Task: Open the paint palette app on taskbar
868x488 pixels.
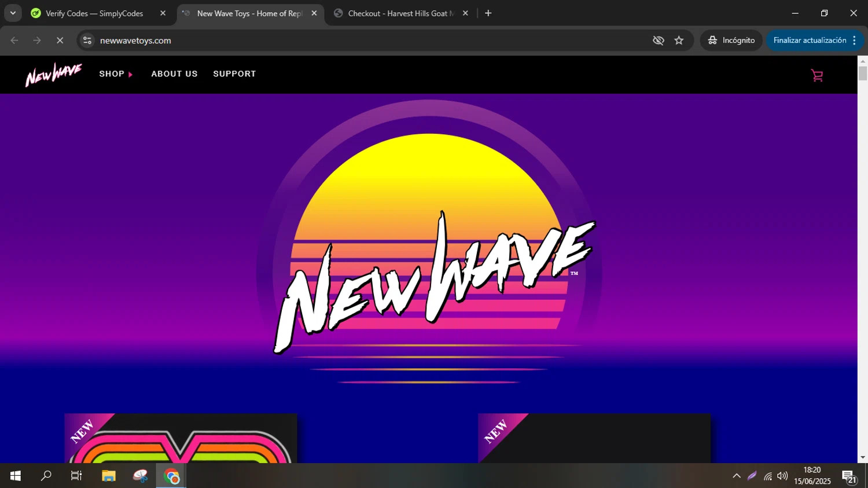Action: [x=141, y=476]
